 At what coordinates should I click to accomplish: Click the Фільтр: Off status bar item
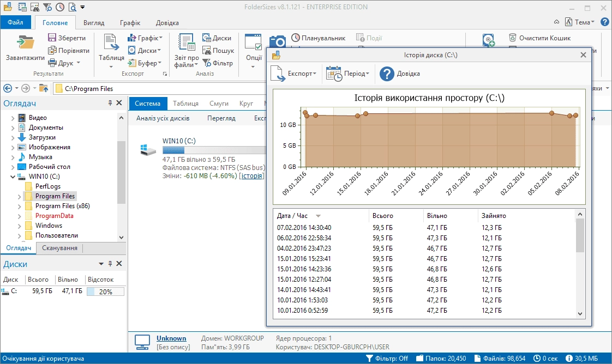(x=387, y=359)
